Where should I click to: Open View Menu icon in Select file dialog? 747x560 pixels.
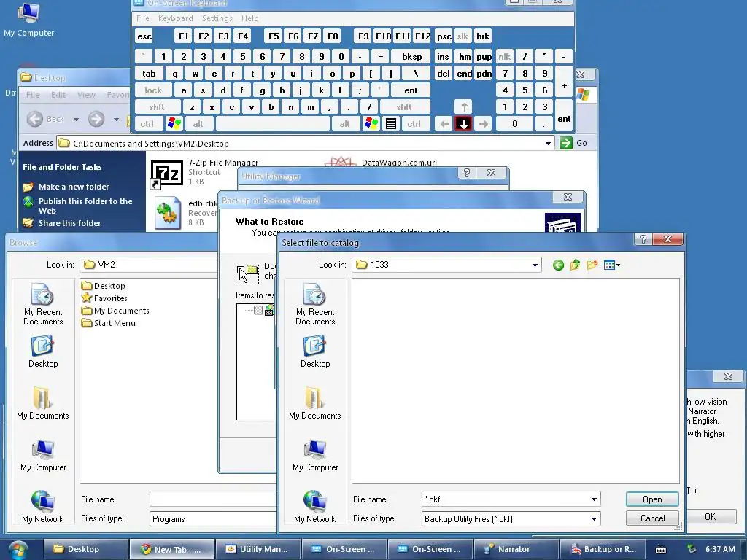pyautogui.click(x=612, y=265)
